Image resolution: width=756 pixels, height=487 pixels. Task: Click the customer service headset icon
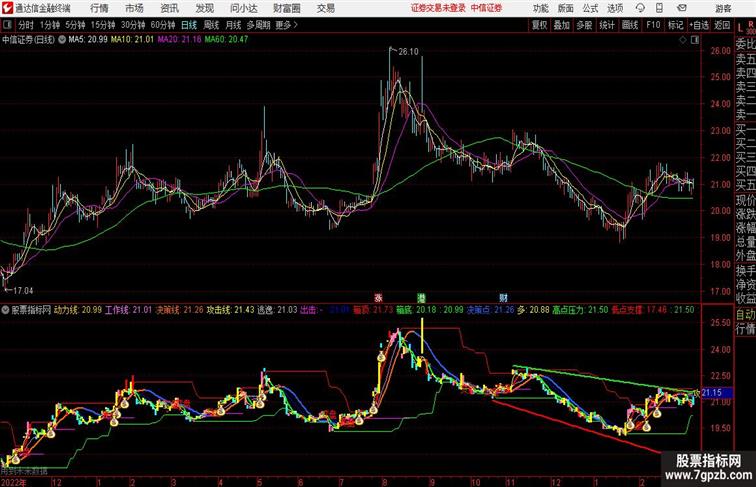coord(640,8)
